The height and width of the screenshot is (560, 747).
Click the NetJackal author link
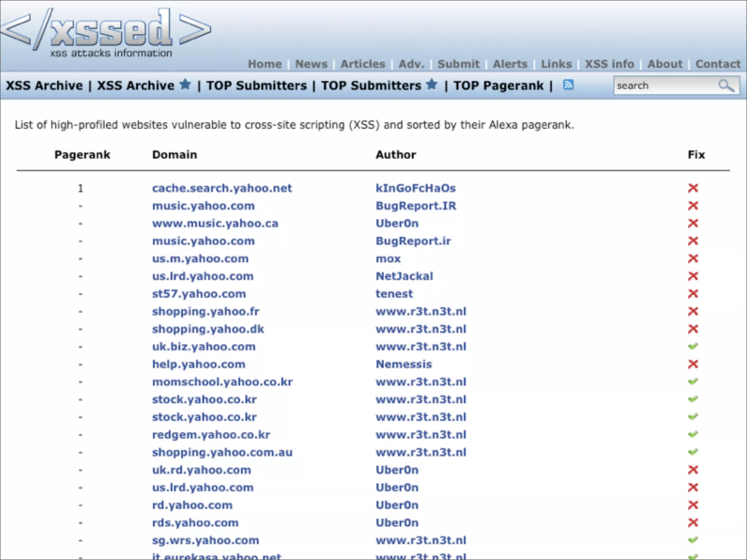[404, 276]
